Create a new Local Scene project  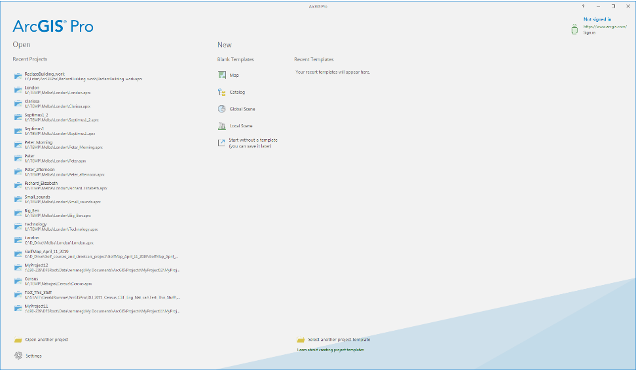[x=235, y=126]
